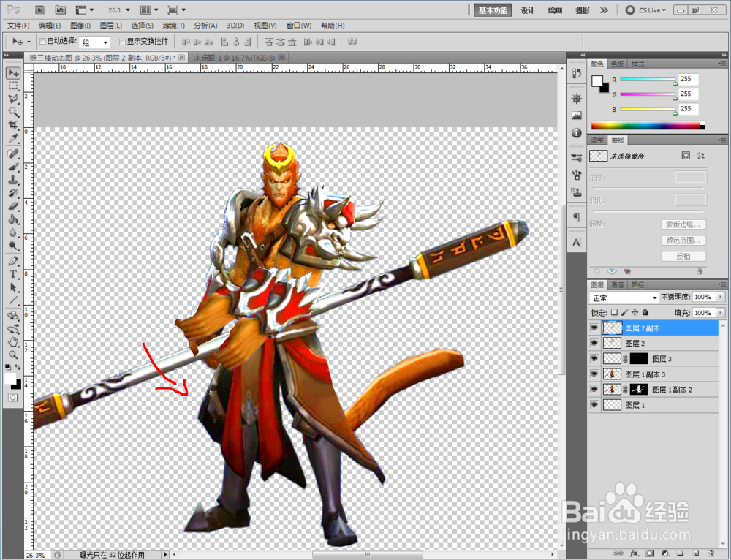The height and width of the screenshot is (560, 731).
Task: Click the G value input field
Action: point(688,94)
